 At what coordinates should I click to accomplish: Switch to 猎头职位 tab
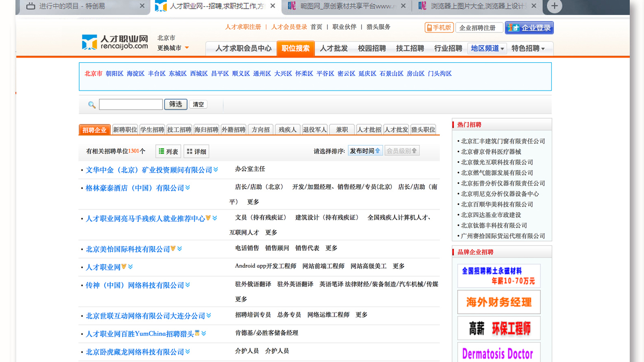(x=423, y=130)
